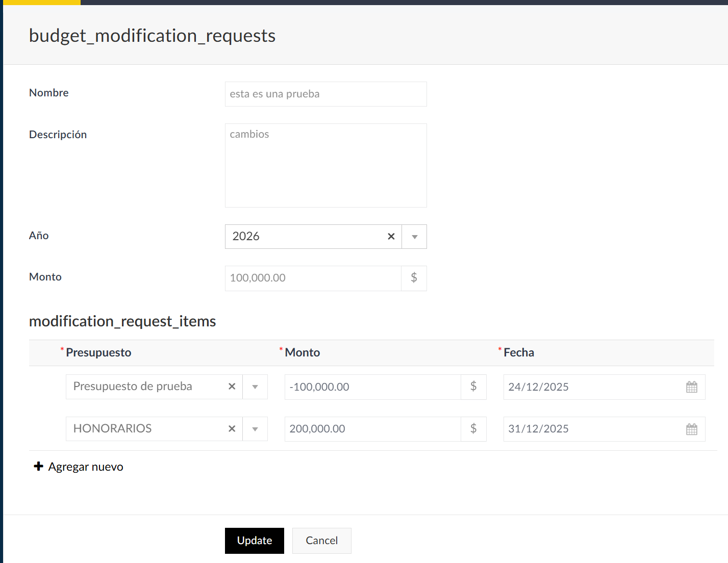Viewport: 728px width, 563px height.
Task: Click dollar sign beside main Monto field
Action: pyautogui.click(x=414, y=278)
